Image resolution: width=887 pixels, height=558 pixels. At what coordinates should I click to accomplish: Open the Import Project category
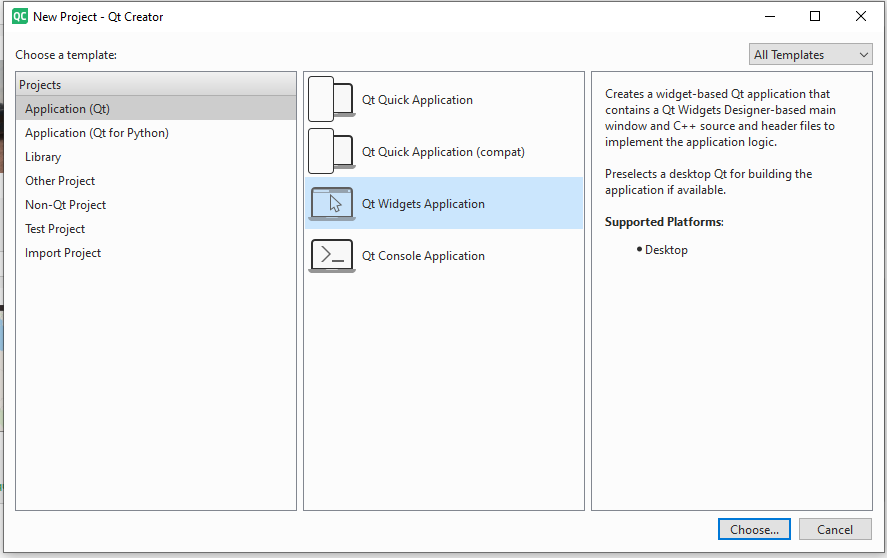point(63,253)
